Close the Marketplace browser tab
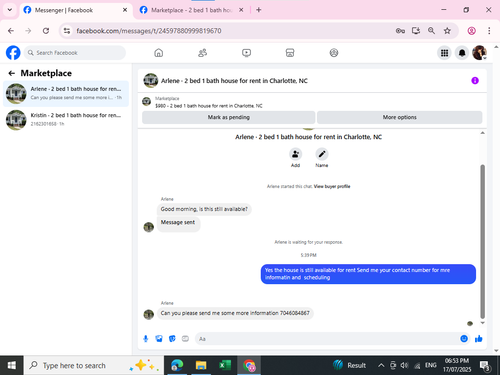 tap(241, 10)
